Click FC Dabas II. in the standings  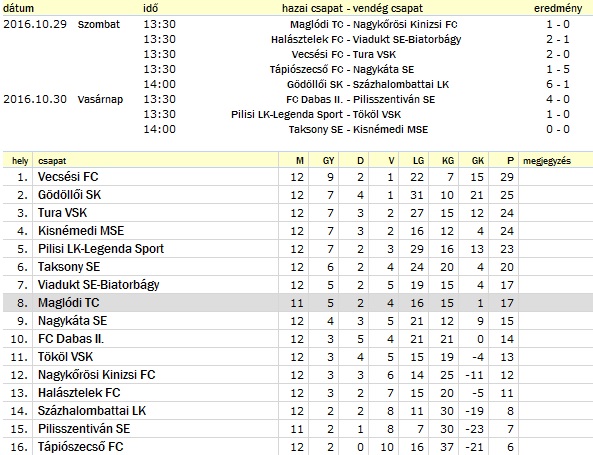[x=71, y=339]
